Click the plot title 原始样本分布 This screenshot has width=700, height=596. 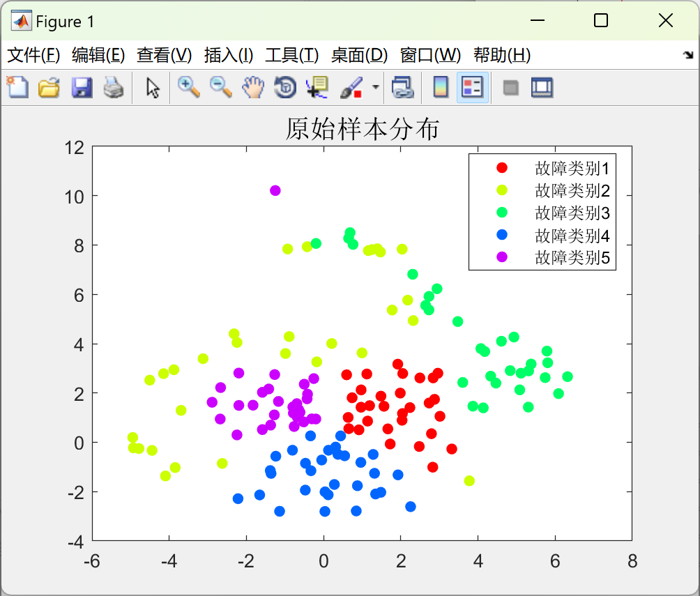pyautogui.click(x=363, y=129)
